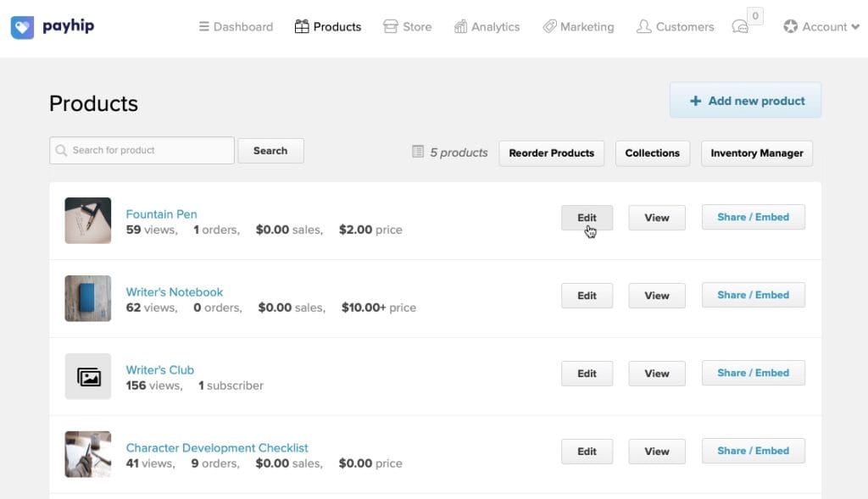868x499 pixels.
Task: Open the Store menu item
Action: click(407, 27)
